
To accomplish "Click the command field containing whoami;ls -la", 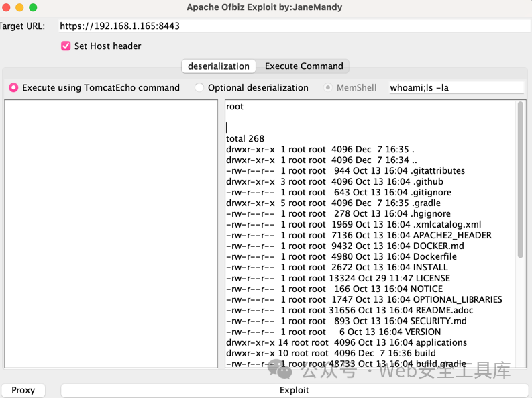I will pos(456,87).
